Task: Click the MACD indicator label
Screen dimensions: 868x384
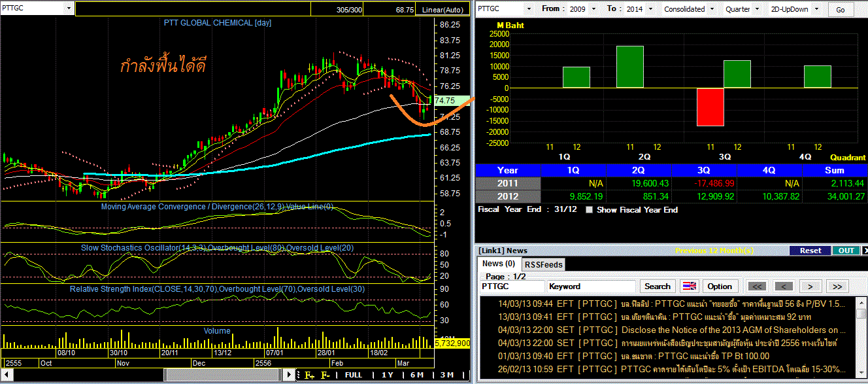Action: [x=217, y=207]
